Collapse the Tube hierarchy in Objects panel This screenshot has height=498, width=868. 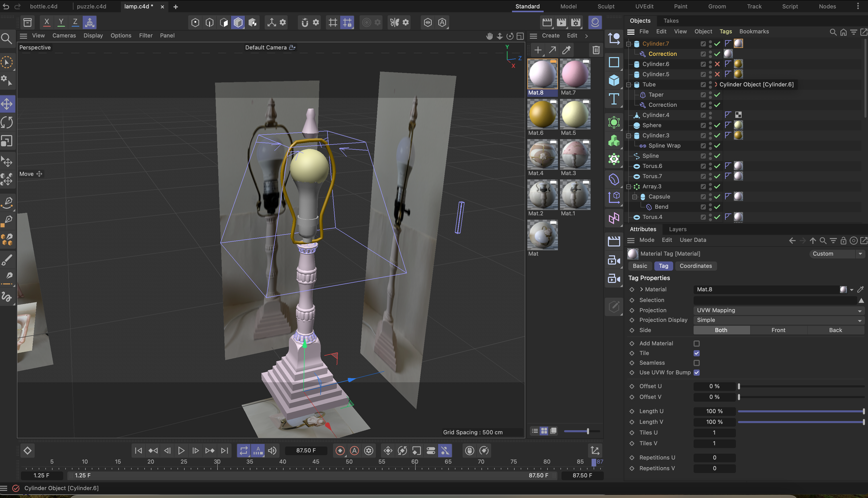coord(629,84)
